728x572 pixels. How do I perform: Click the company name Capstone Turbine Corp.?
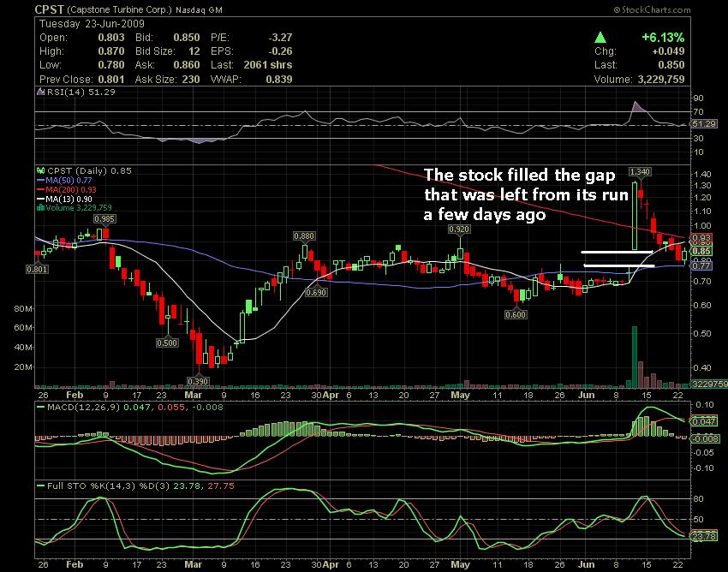point(119,9)
